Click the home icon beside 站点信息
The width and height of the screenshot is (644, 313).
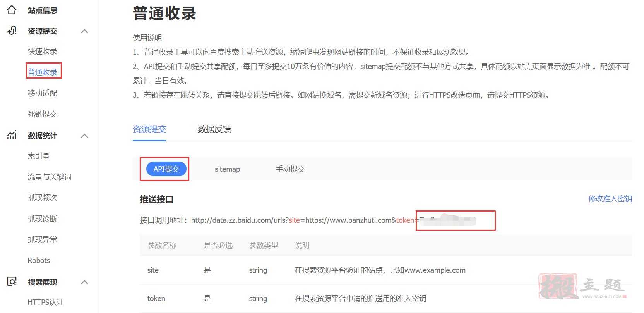pos(12,10)
